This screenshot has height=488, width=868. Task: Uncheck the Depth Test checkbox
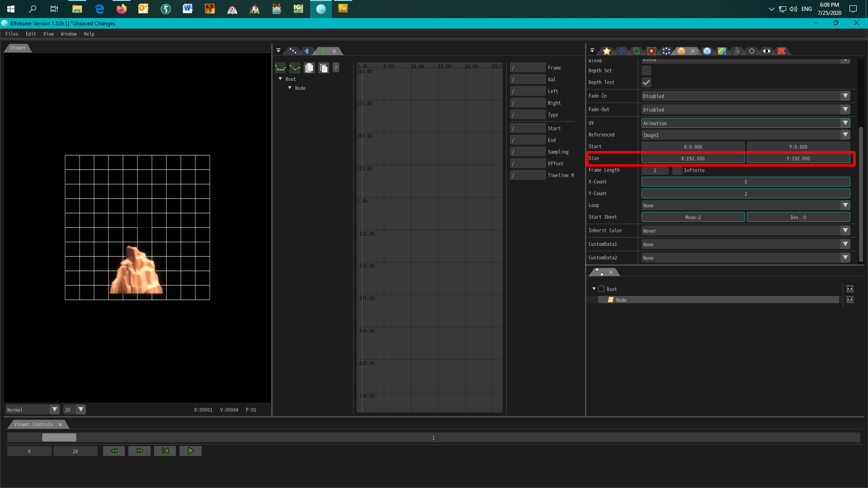[x=646, y=82]
